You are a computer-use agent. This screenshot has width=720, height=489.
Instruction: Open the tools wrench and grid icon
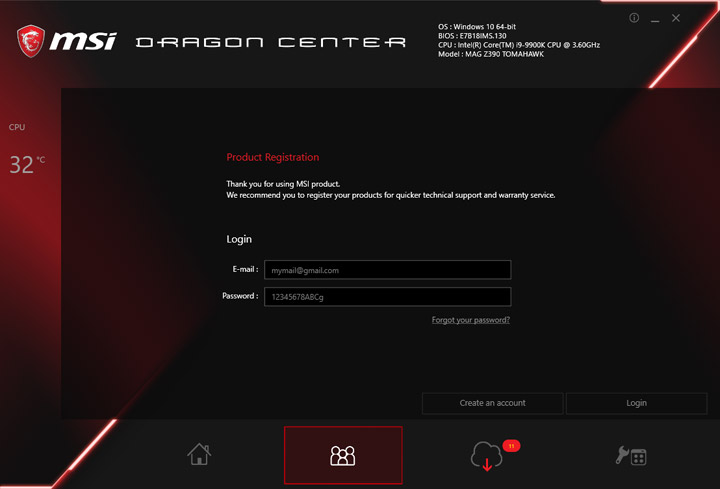click(631, 455)
